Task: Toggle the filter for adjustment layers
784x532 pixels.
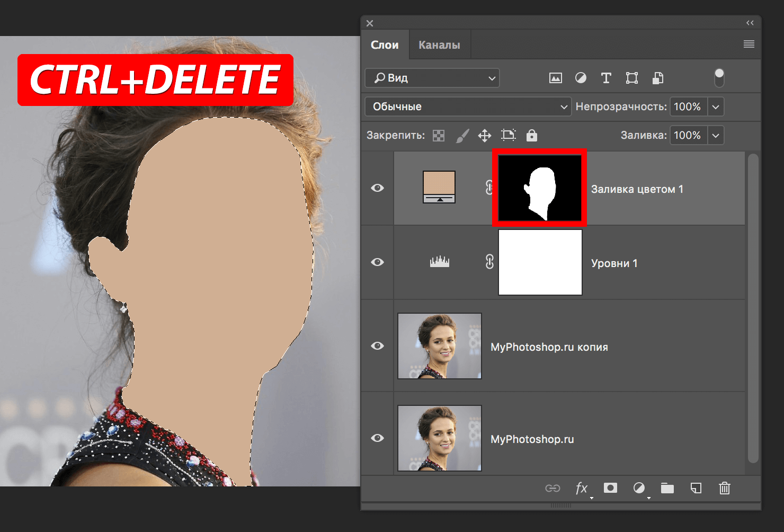Action: [581, 78]
